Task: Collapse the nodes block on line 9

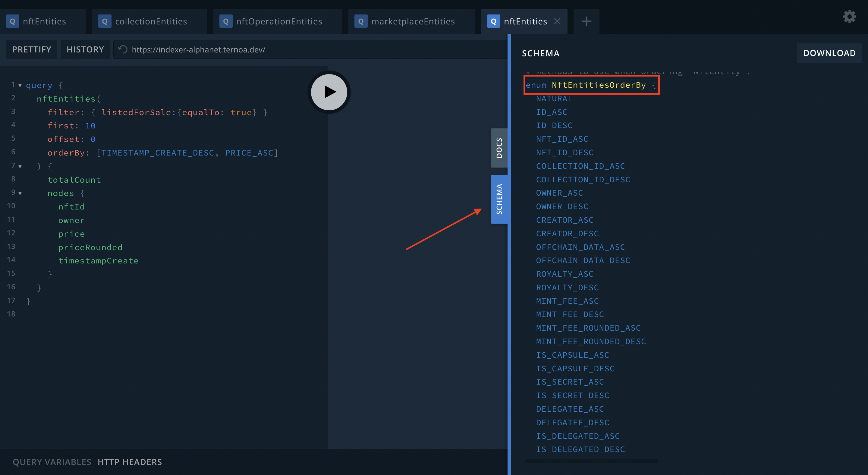Action: [x=20, y=193]
